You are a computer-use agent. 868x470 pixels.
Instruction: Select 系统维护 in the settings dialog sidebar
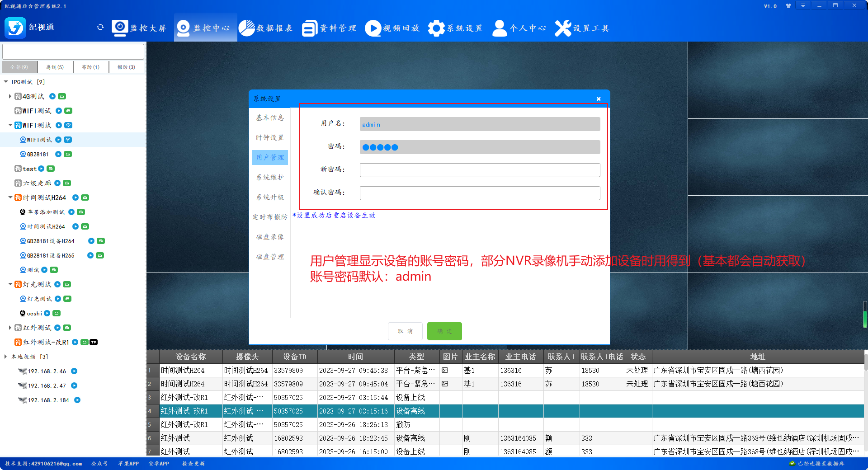tap(270, 177)
